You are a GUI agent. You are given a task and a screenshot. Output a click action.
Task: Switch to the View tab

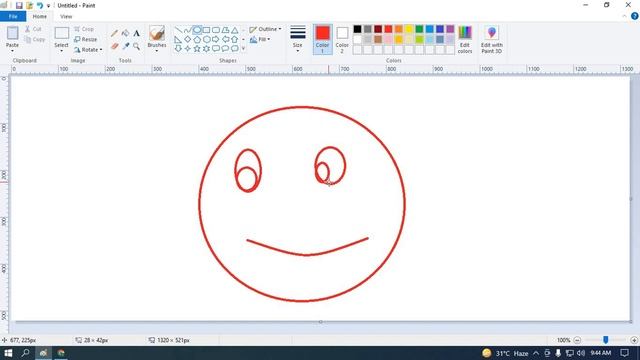coord(66,16)
